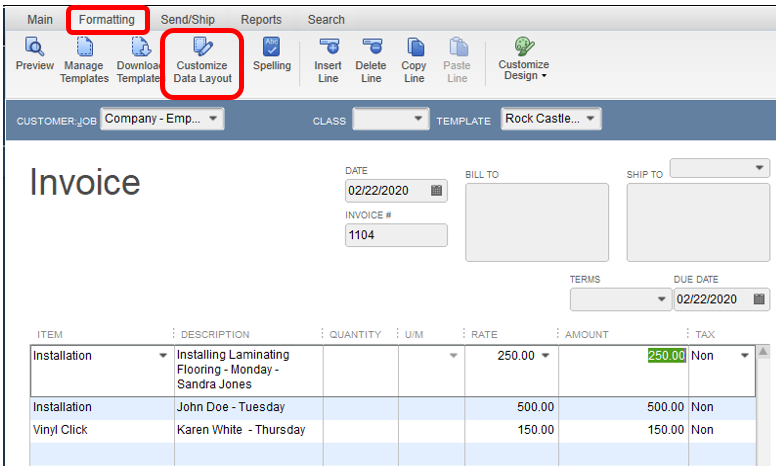Screen dimensions: 776x466
Task: Open Manage Templates
Action: (84, 60)
